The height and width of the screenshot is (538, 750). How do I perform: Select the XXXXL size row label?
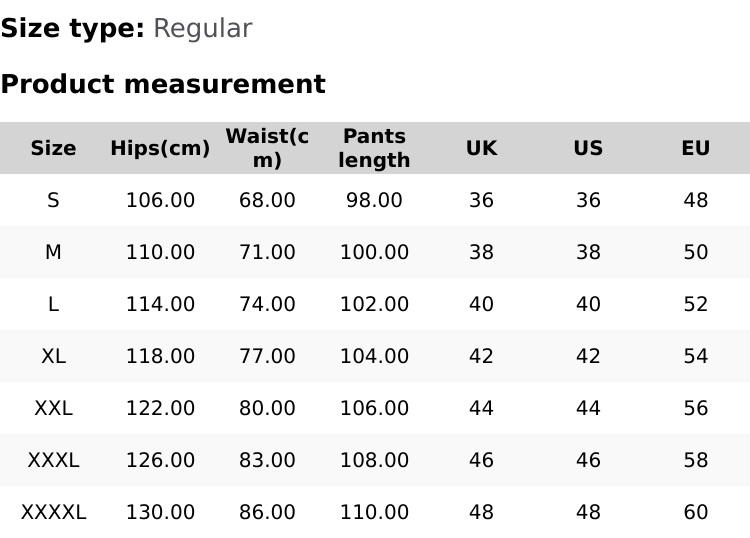tap(53, 512)
